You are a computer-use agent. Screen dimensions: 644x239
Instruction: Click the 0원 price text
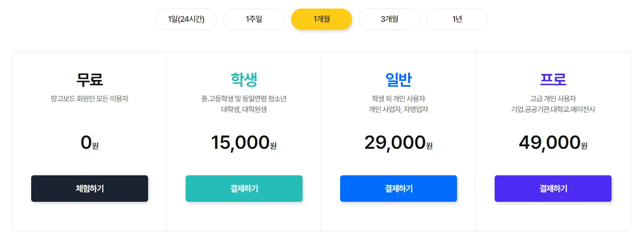pos(90,142)
